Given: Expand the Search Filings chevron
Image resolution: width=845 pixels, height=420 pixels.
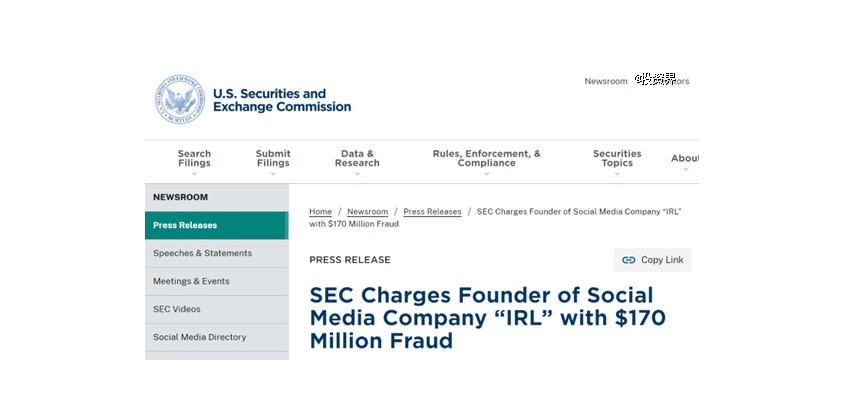Looking at the screenshot, I should (194, 174).
